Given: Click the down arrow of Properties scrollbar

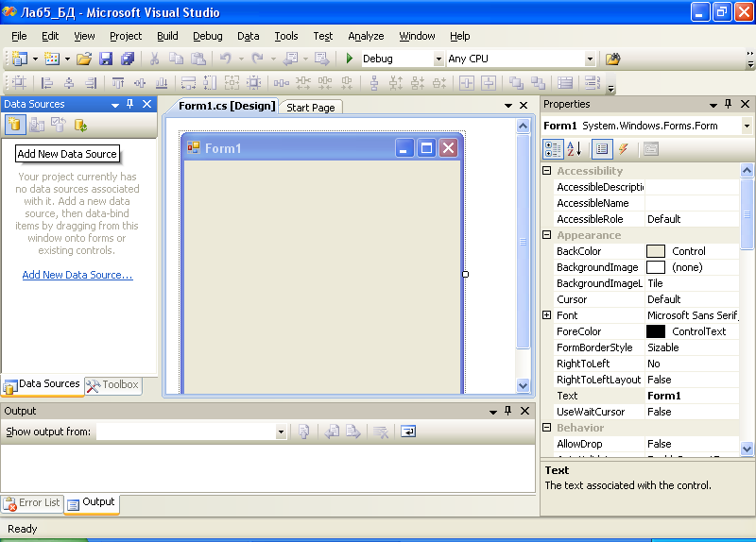Looking at the screenshot, I should [747, 449].
